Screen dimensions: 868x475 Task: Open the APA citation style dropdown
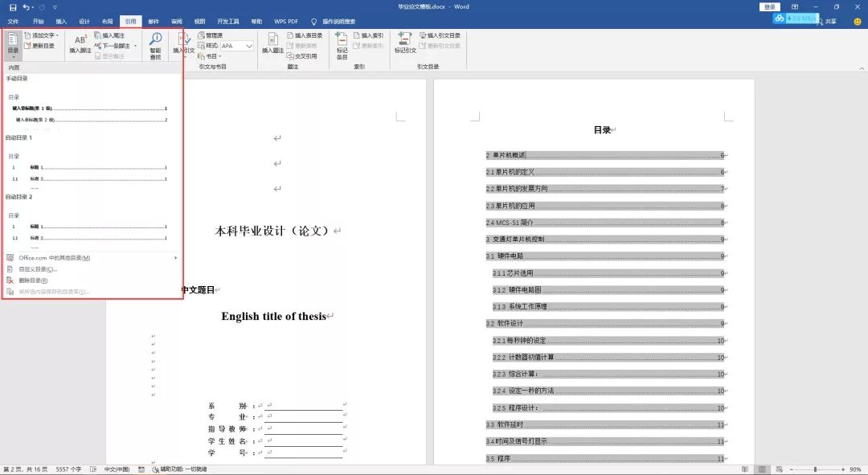[x=249, y=46]
